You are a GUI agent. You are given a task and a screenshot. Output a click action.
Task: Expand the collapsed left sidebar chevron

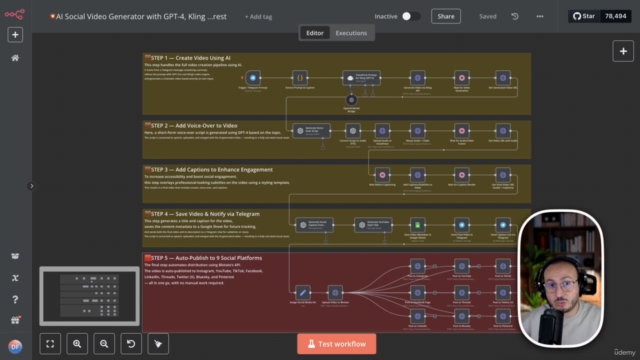coord(31,186)
